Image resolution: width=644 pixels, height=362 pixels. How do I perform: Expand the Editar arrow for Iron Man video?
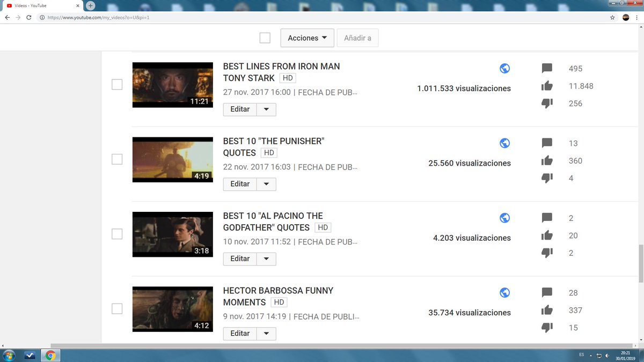click(266, 109)
